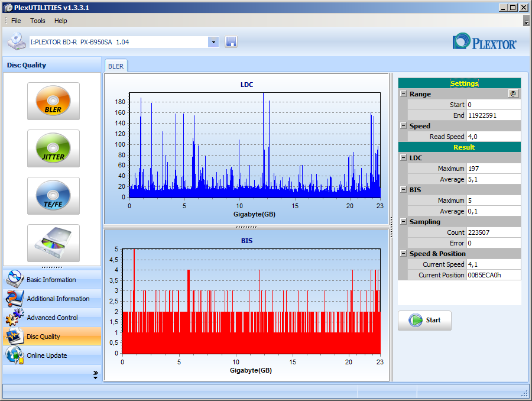Click the window resize grip in the status bar
The height and width of the screenshot is (401, 532).
(x=525, y=393)
